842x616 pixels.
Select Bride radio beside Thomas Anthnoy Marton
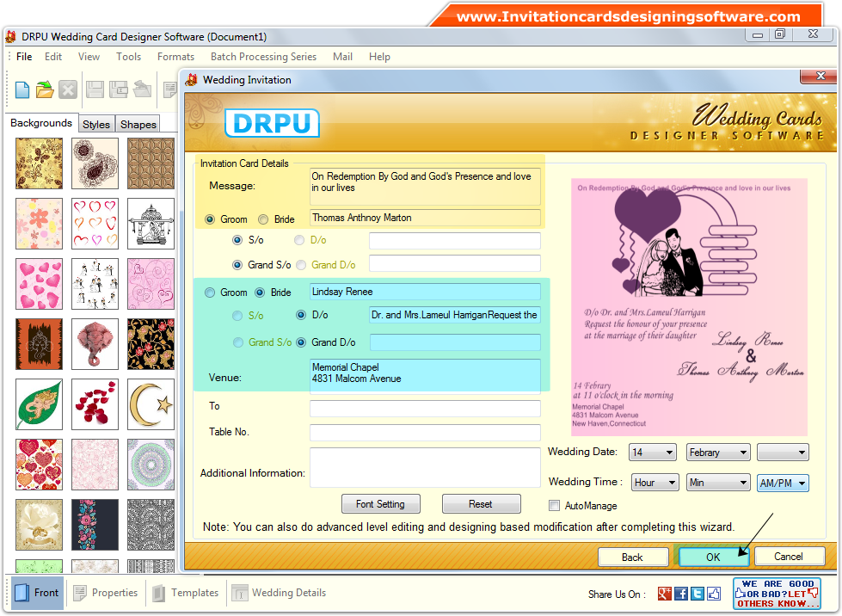263,219
